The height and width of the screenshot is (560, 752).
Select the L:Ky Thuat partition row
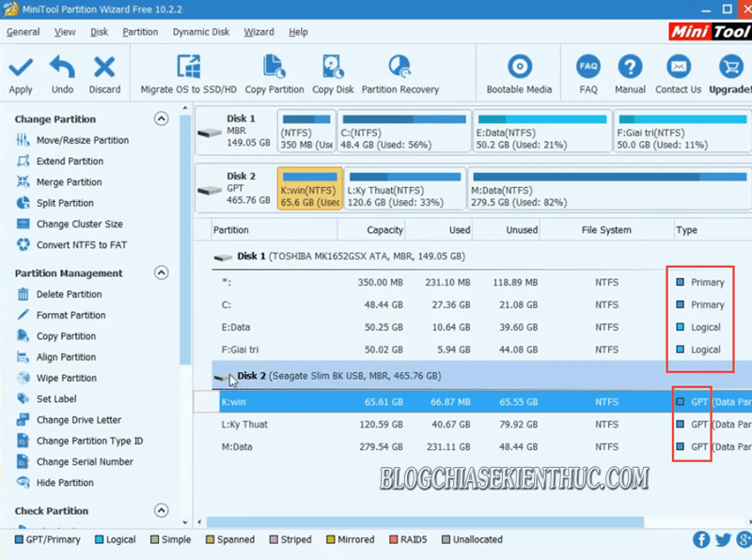481,425
